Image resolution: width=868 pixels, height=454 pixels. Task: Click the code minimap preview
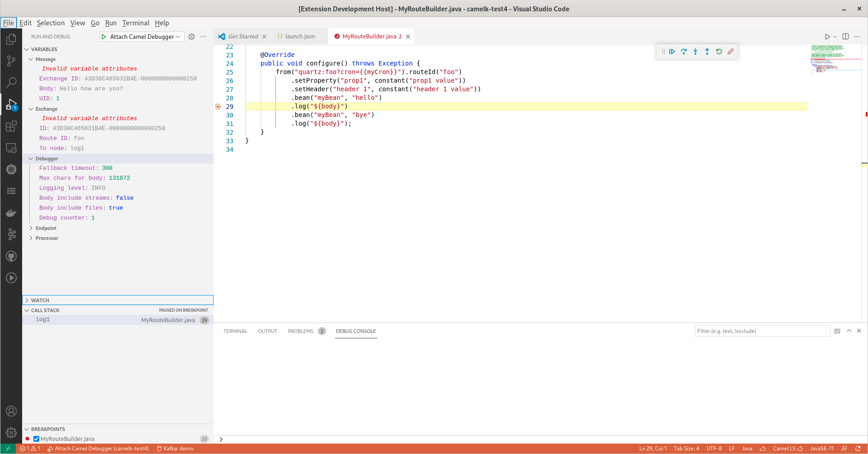coord(835,59)
